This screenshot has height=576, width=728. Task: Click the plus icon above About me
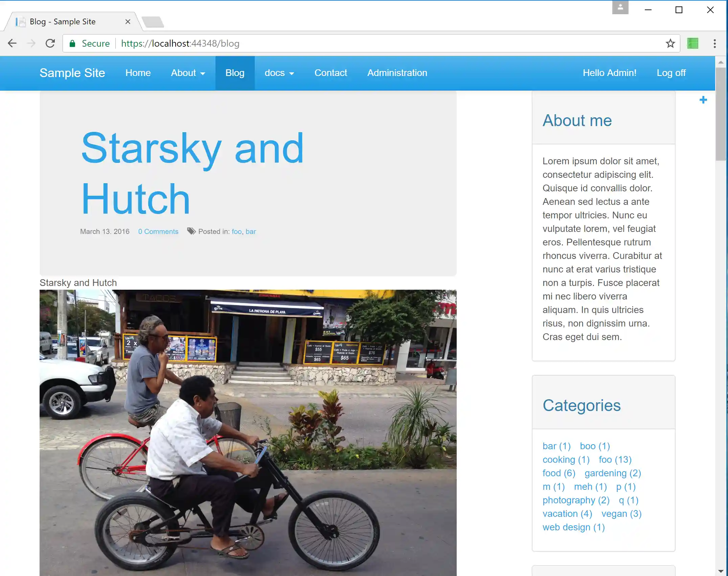(x=703, y=100)
